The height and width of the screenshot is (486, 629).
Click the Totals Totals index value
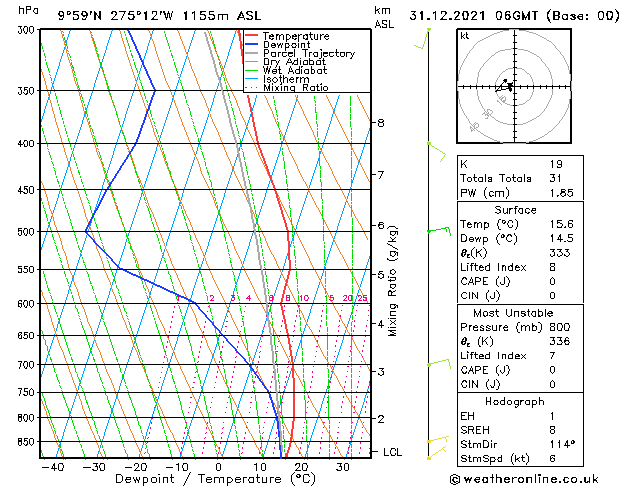pos(556,178)
